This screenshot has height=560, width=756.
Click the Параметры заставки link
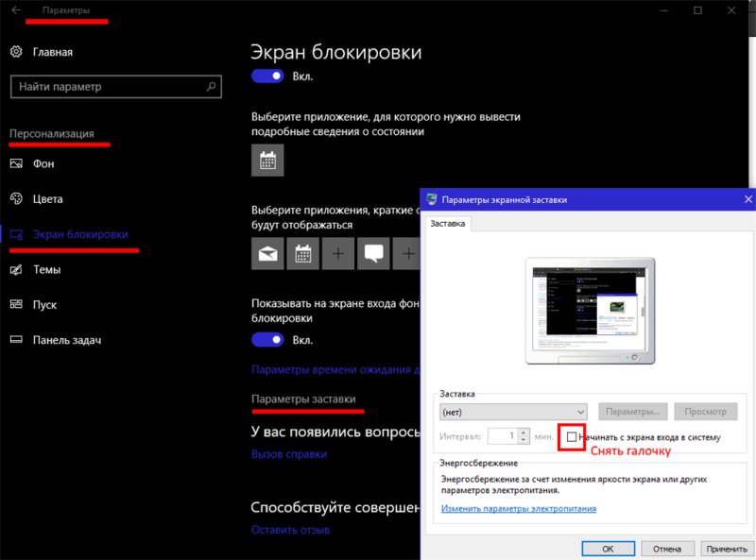pyautogui.click(x=302, y=399)
